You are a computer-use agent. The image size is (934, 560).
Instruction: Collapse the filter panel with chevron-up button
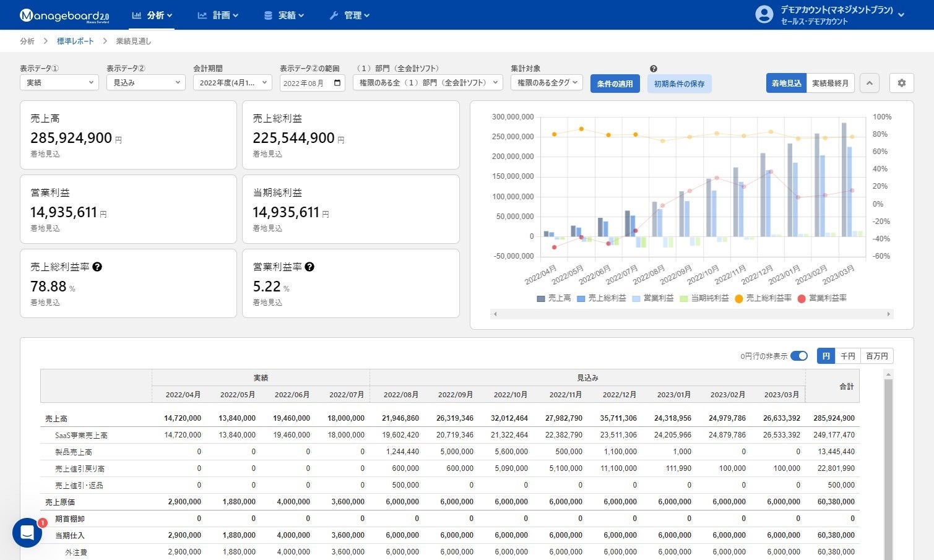coord(869,83)
